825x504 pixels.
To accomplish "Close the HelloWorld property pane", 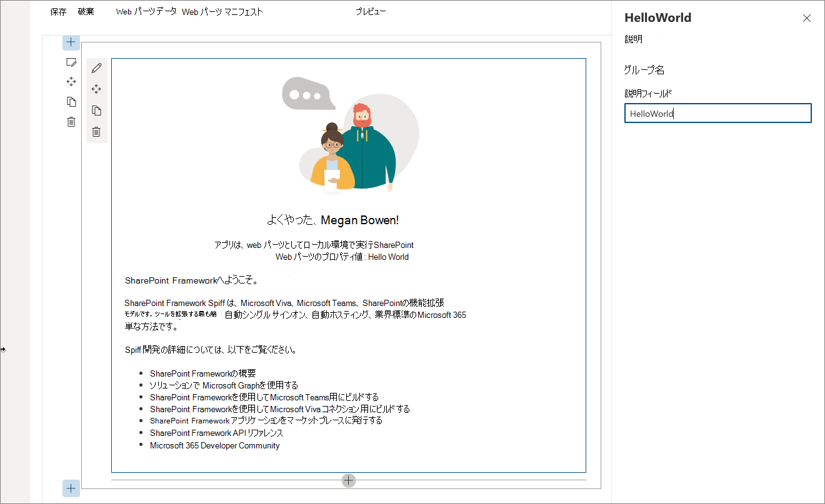I will click(807, 18).
